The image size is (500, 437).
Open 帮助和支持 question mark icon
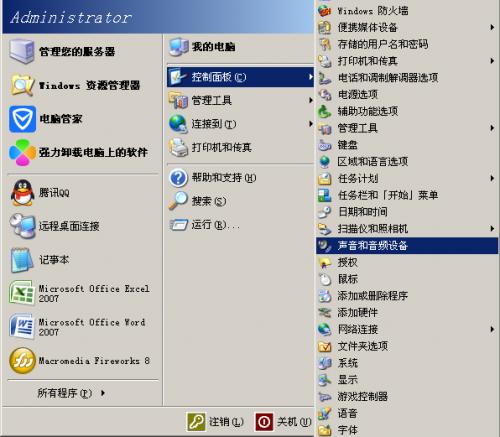[179, 178]
